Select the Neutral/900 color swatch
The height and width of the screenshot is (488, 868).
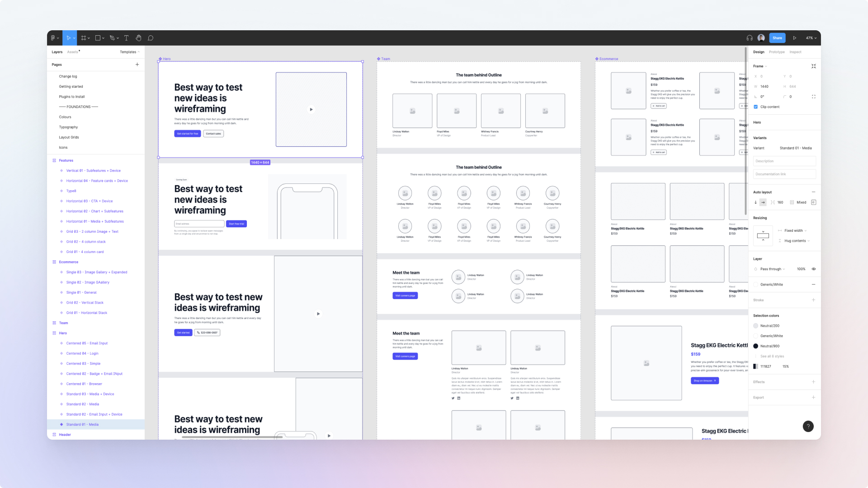pos(755,346)
